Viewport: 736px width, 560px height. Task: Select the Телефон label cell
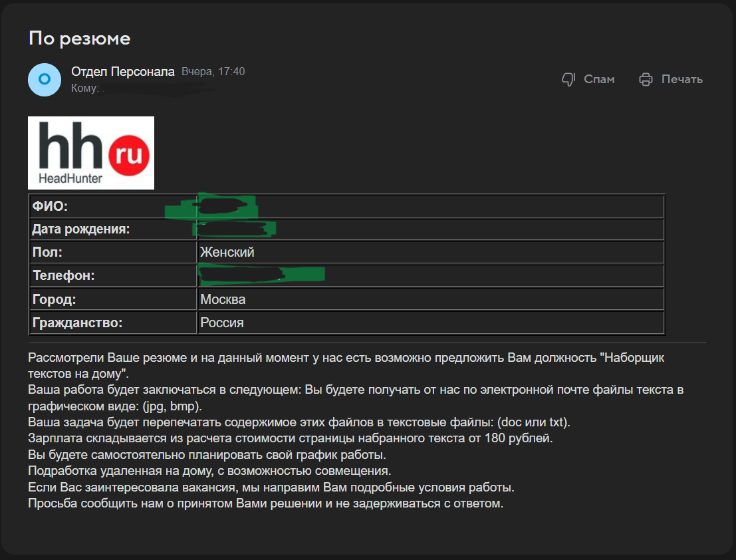[113, 275]
